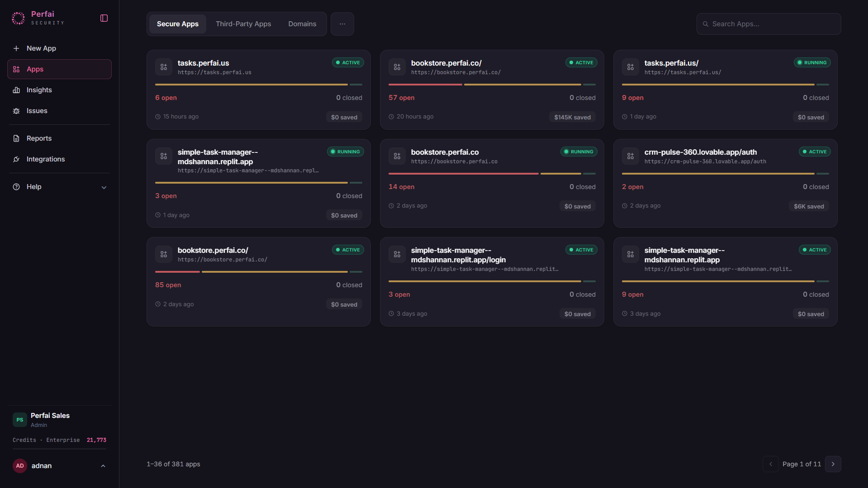
Task: Open crm-pulse-360.lovable.app/auth app title
Action: pyautogui.click(x=700, y=152)
